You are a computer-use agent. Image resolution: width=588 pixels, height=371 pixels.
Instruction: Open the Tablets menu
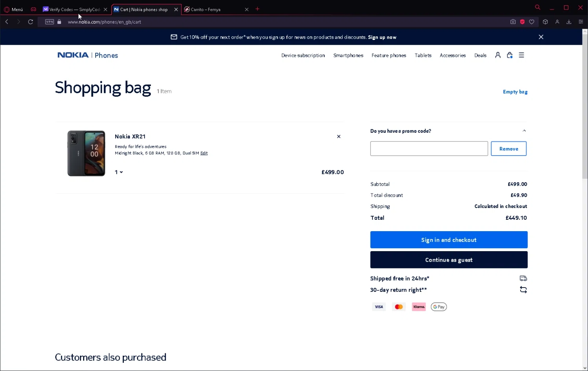click(x=423, y=56)
